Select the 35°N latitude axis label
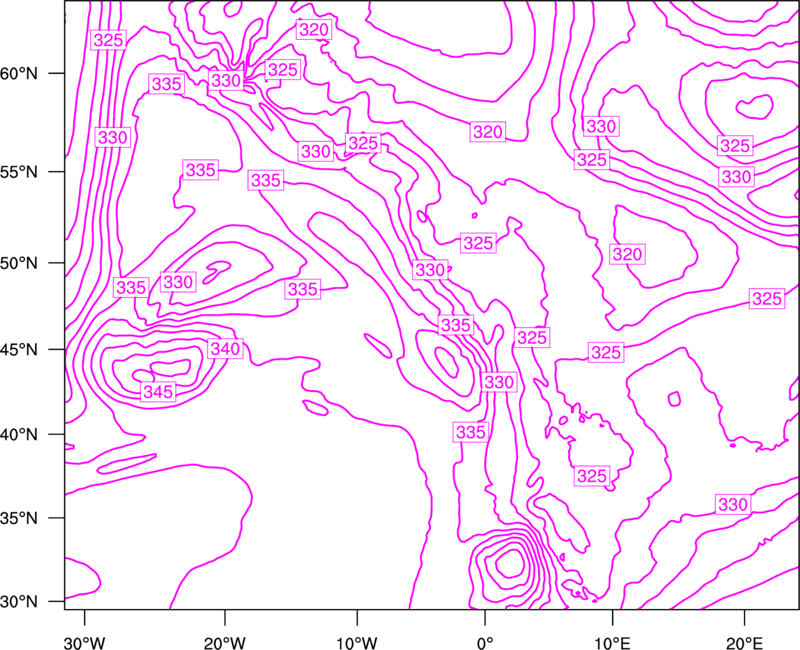The height and width of the screenshot is (650, 800). pos(19,518)
